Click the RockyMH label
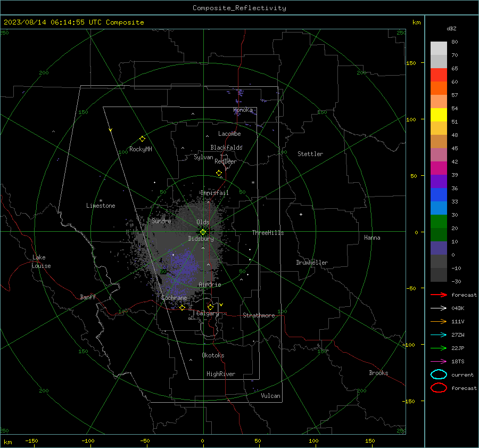This screenshot has width=479, height=448. click(x=141, y=149)
